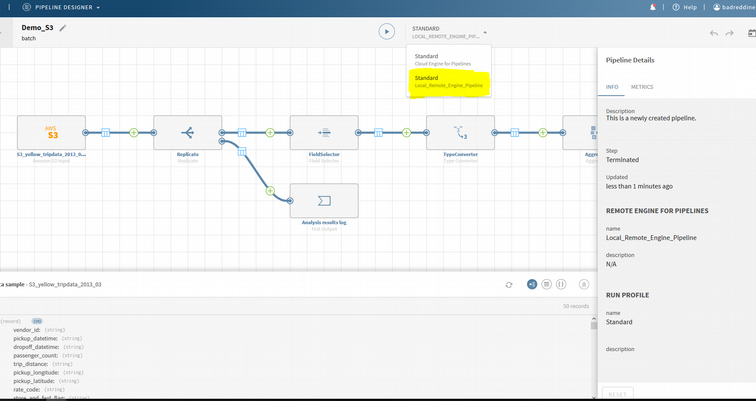Select the TypeConverter node

(460, 132)
